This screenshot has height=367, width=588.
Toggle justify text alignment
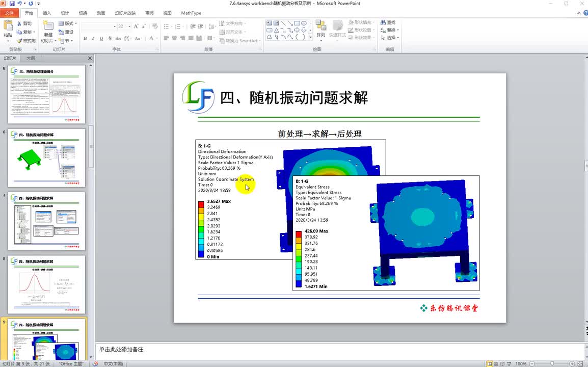(x=191, y=38)
